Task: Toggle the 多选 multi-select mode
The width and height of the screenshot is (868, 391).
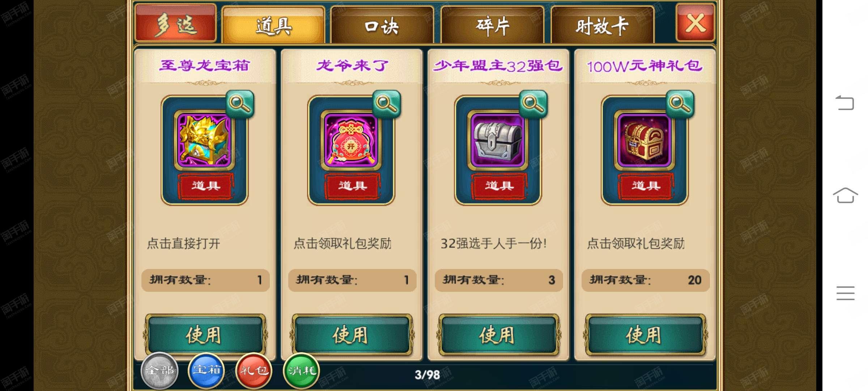Action: click(x=176, y=23)
